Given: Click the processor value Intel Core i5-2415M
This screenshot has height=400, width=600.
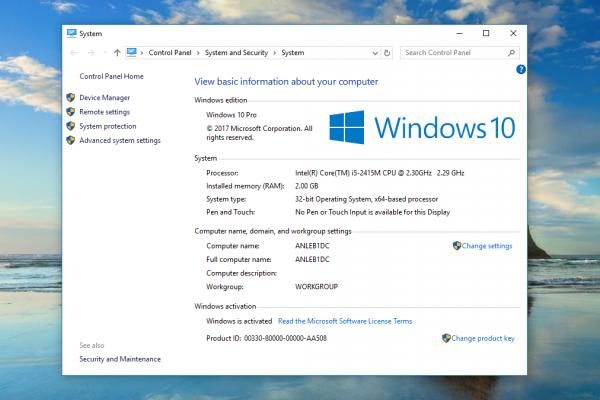Looking at the screenshot, I should pyautogui.click(x=379, y=173).
